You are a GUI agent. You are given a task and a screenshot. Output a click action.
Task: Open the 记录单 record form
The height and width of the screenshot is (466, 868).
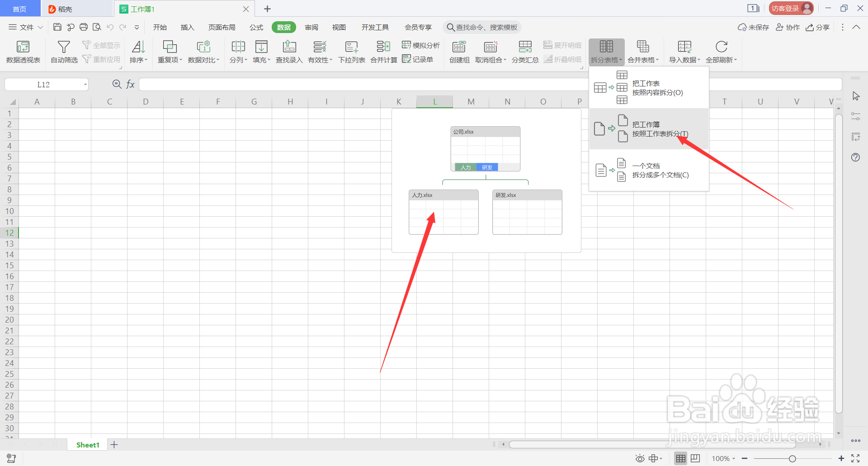(417, 59)
